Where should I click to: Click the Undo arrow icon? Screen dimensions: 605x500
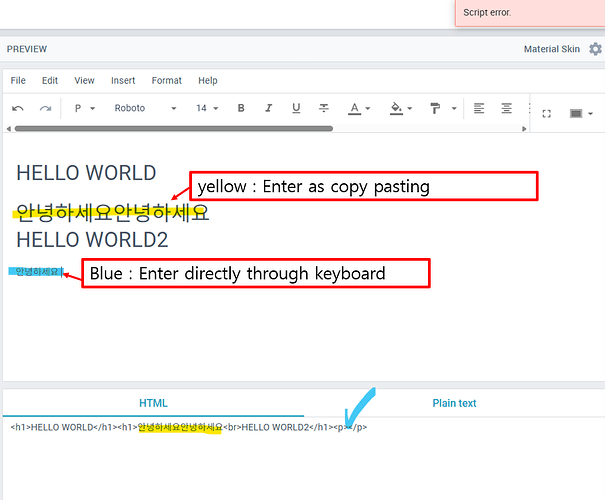point(18,108)
